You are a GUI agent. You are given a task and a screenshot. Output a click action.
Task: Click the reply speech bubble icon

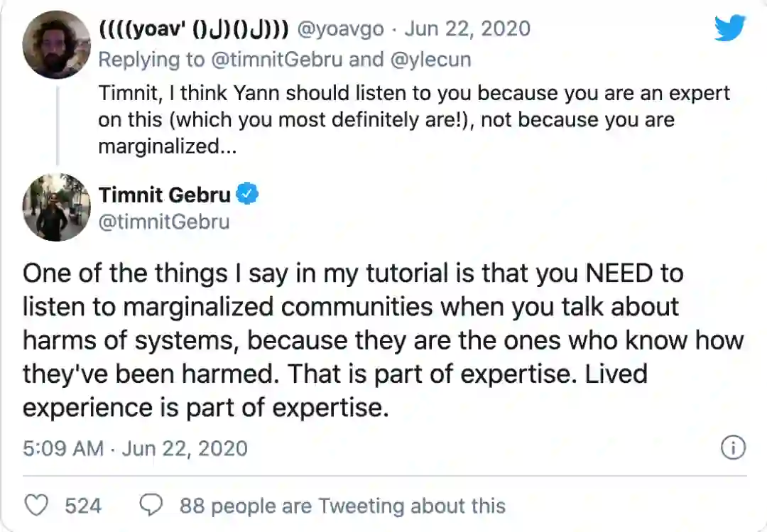[x=151, y=506]
